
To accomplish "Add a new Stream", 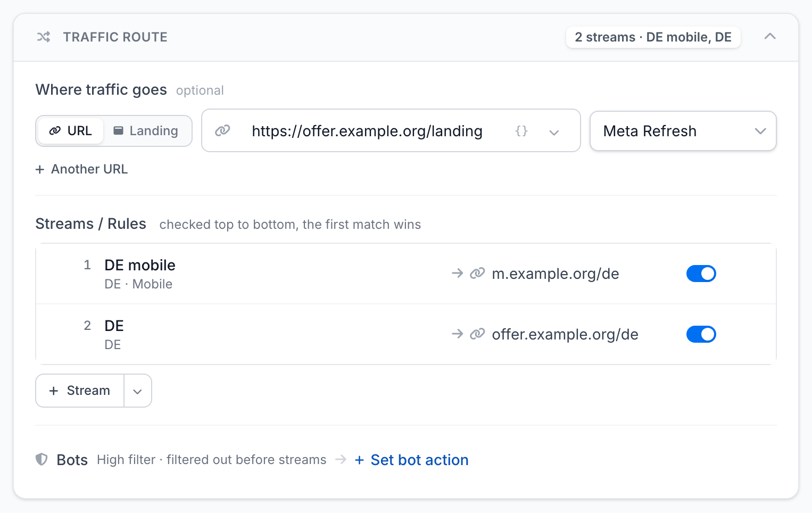I will (80, 391).
